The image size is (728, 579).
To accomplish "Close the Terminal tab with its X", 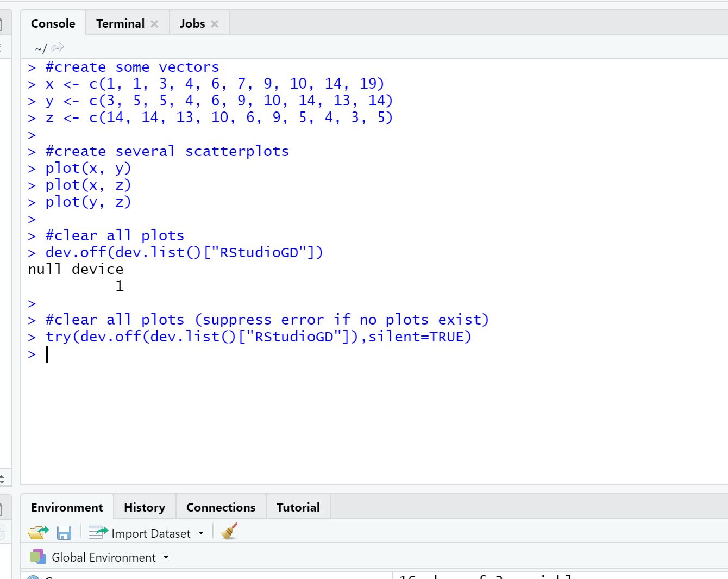I will click(x=154, y=23).
